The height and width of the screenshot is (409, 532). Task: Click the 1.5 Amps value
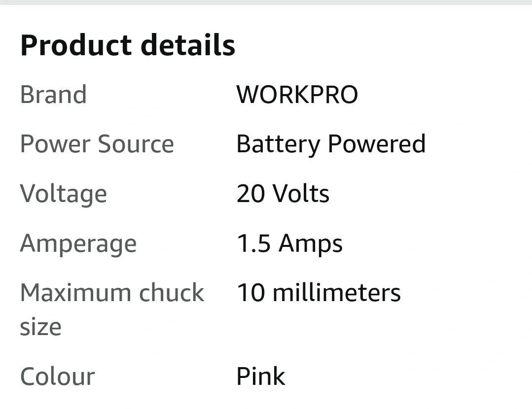tap(290, 244)
